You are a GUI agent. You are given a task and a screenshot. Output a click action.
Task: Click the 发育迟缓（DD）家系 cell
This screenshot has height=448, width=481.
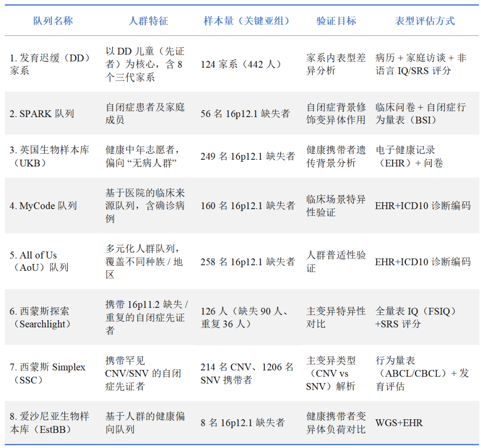[x=50, y=64]
